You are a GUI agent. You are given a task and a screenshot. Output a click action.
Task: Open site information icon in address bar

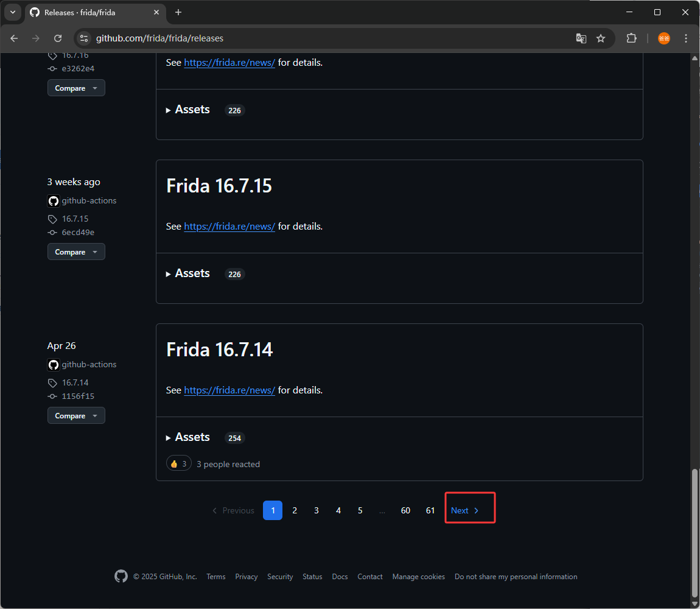tap(84, 38)
